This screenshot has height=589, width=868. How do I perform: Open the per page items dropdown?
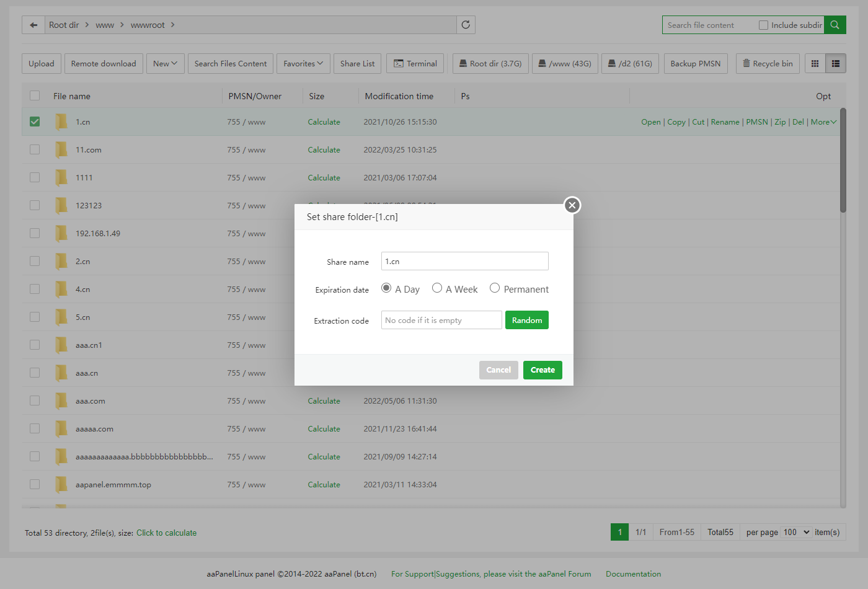click(x=796, y=532)
